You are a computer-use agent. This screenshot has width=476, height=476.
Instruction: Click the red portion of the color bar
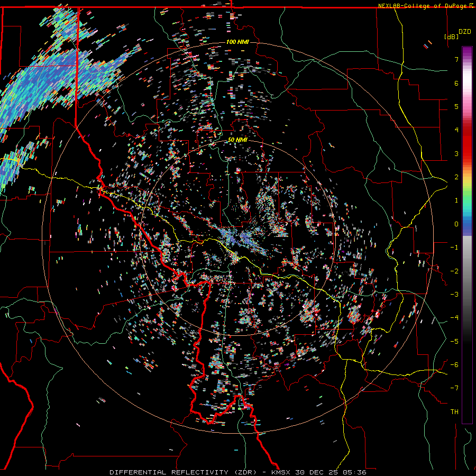click(x=467, y=143)
